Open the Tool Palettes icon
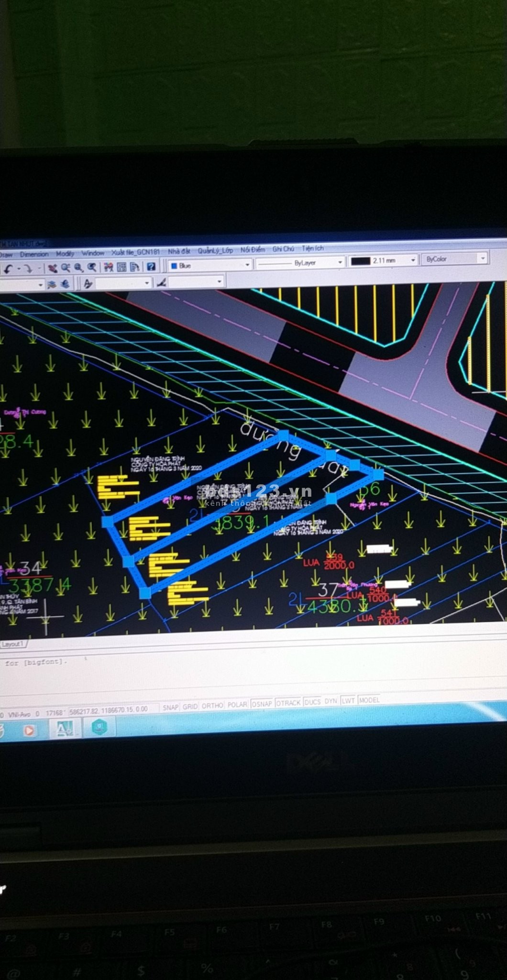This screenshot has height=980, width=507. tap(135, 267)
